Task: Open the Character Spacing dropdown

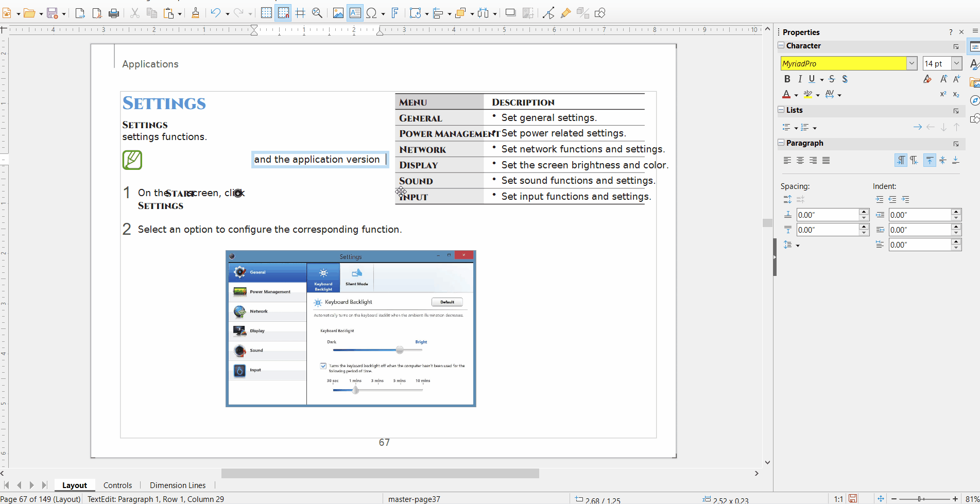Action: 839,95
